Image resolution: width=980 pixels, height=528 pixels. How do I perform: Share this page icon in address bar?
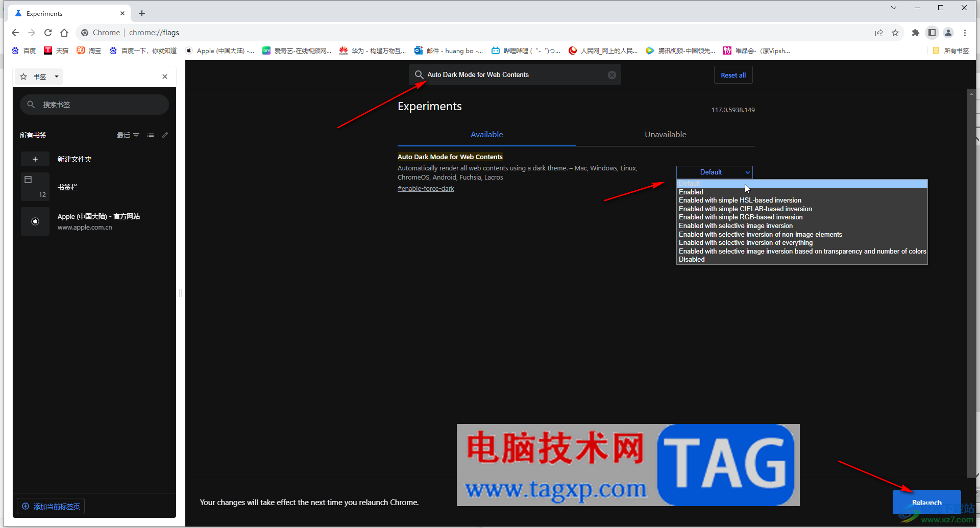pos(879,33)
